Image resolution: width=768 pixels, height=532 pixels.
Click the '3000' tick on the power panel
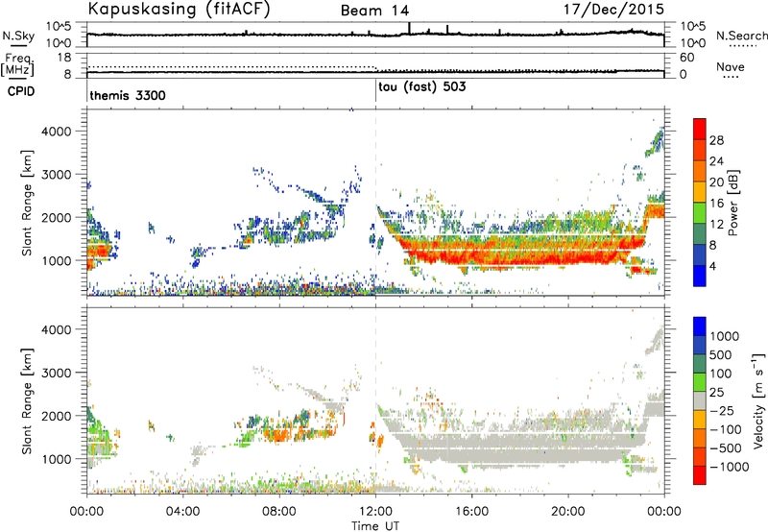[x=56, y=175]
